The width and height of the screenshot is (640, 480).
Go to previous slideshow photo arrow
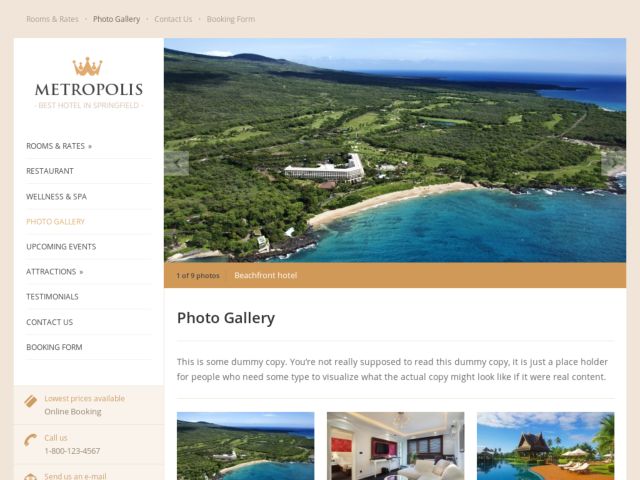177,163
